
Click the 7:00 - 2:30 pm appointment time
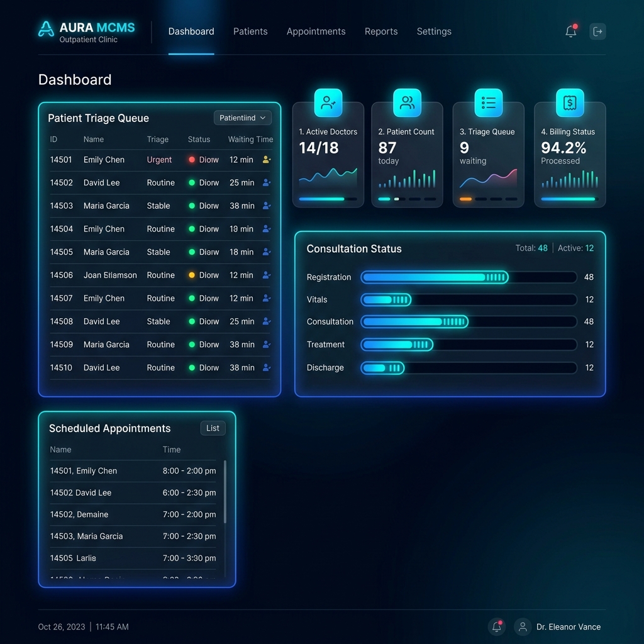189,536
